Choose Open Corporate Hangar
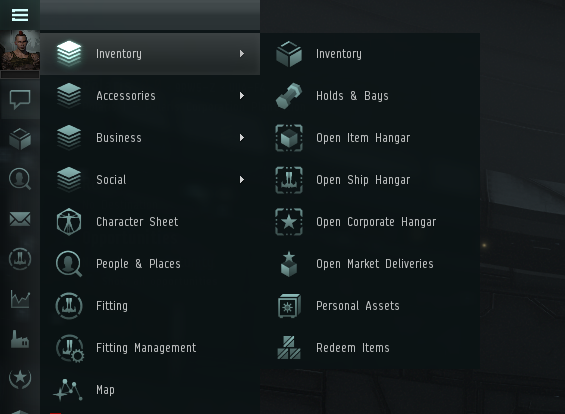This screenshot has width=565, height=414. (370, 222)
